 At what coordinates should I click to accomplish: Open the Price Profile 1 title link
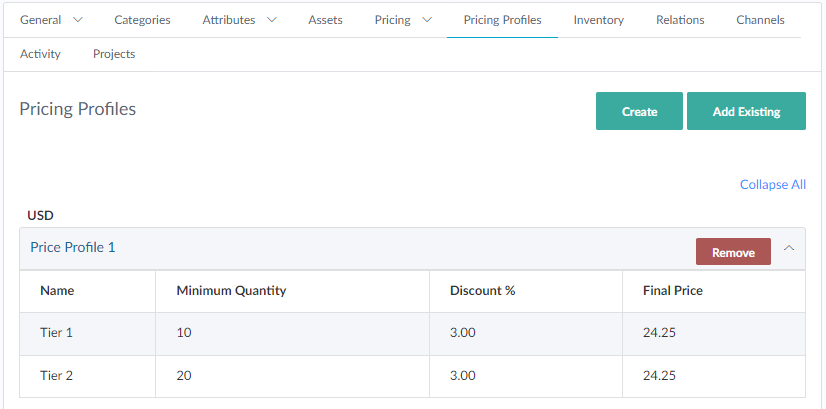(x=73, y=247)
